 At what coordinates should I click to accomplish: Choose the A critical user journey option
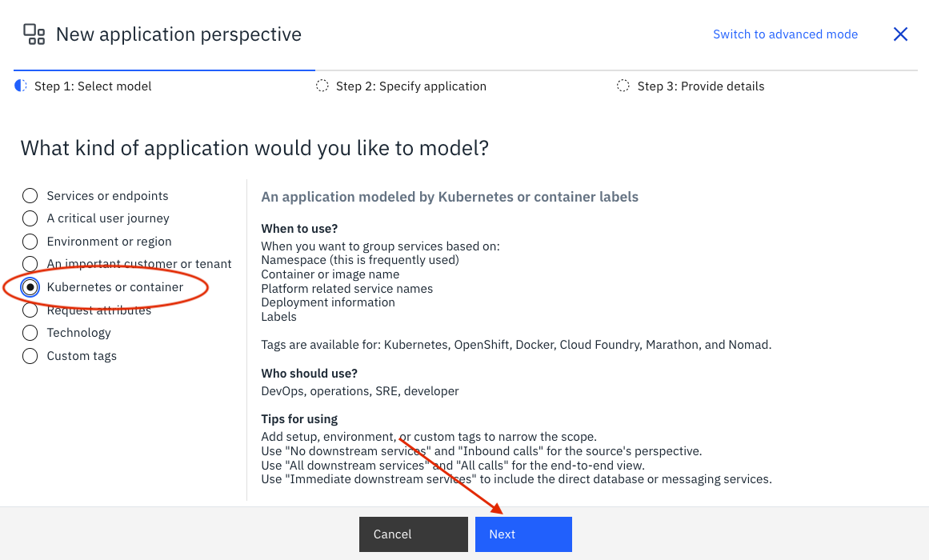(x=30, y=218)
